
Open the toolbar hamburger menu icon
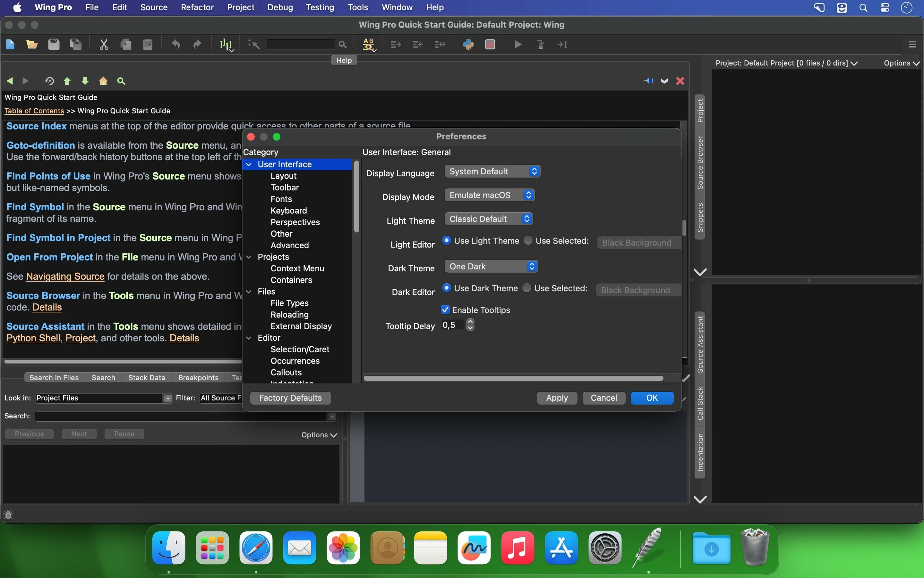(x=912, y=45)
